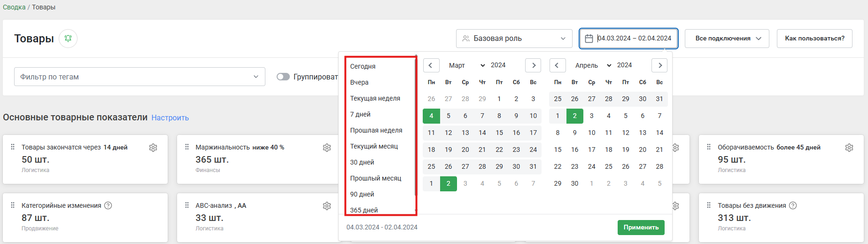Screen dimensions: 868x244
Task: Open settings gear on Оборачиваемость card
Action: coord(849,148)
